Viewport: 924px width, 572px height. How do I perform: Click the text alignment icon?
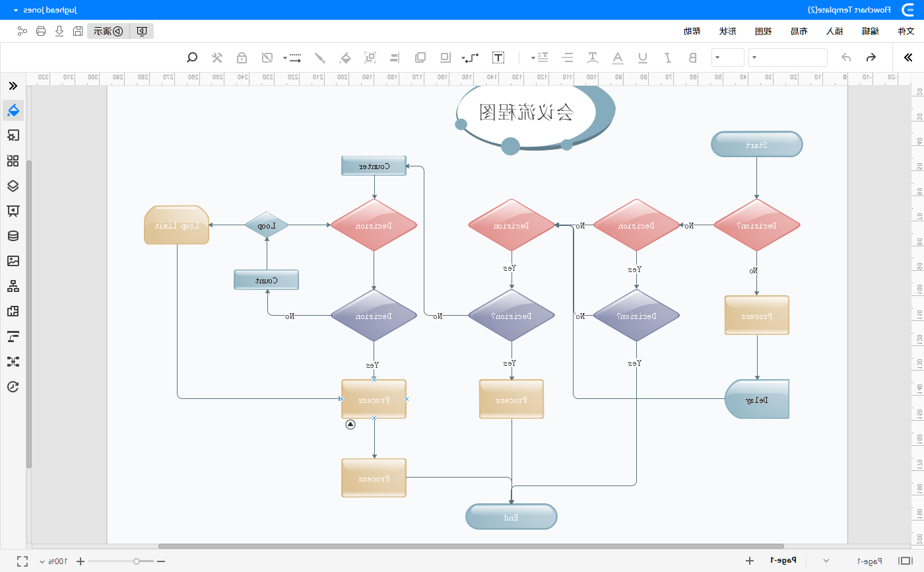pos(568,57)
